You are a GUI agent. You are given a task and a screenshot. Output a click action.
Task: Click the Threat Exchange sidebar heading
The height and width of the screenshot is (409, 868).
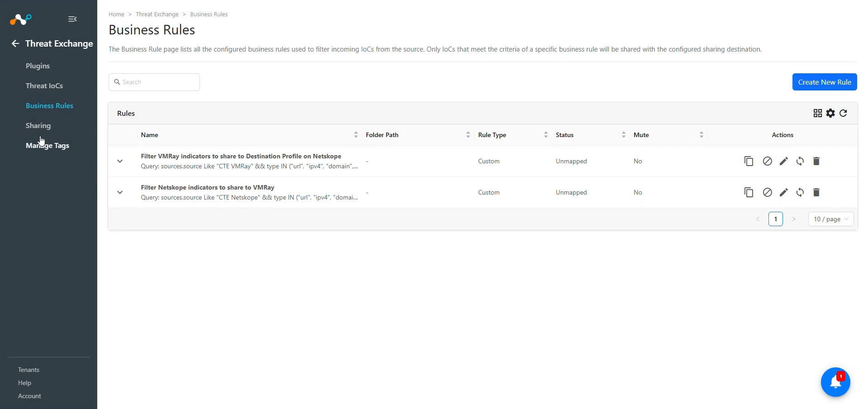coord(59,43)
